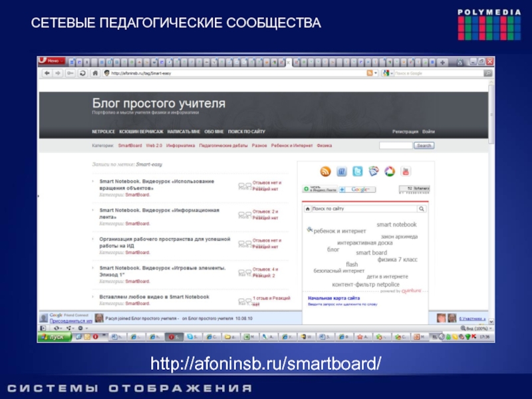This screenshot has height=399, width=532.
Task: Go forward with the browser forward arrow
Action: (58, 73)
